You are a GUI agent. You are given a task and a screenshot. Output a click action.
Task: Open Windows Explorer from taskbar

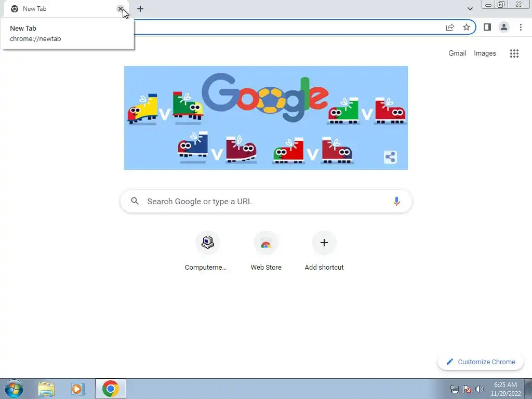(46, 389)
